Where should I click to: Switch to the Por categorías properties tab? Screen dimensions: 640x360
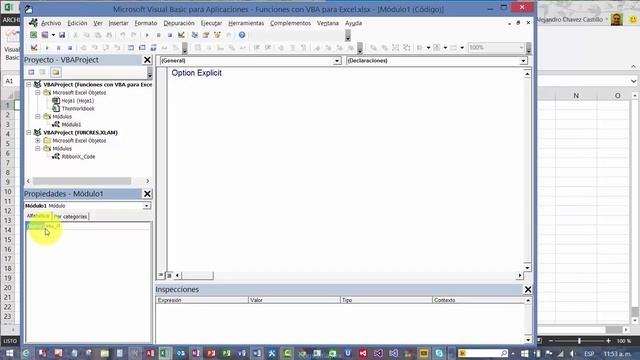click(x=71, y=216)
